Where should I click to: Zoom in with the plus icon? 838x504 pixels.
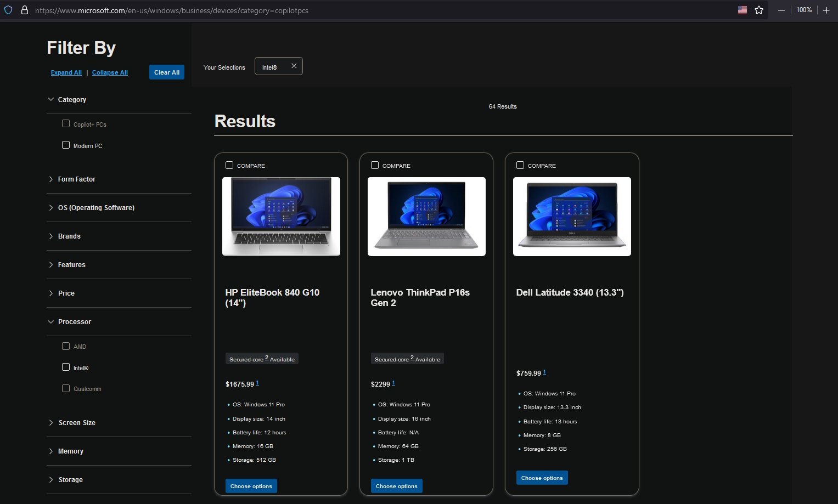826,10
